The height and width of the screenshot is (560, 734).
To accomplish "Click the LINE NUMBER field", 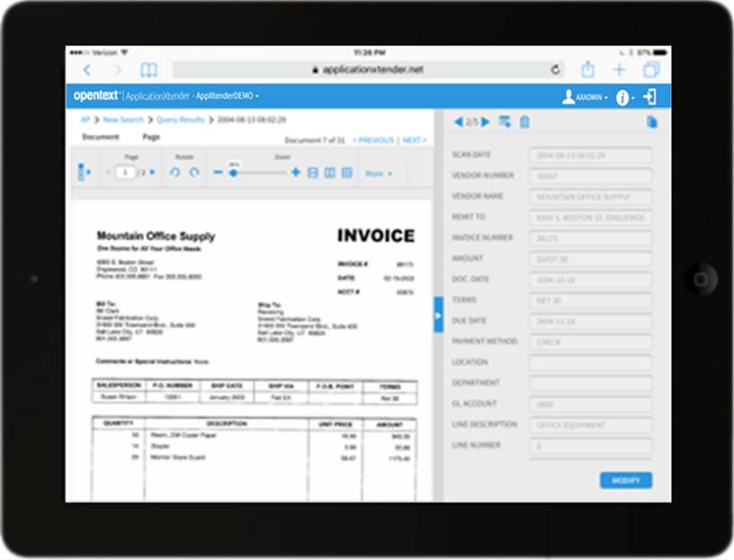I will point(591,446).
